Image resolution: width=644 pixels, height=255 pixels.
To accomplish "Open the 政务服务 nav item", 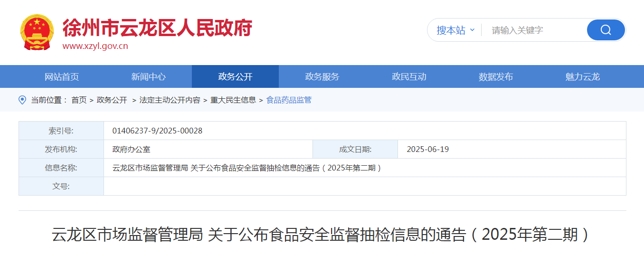I will tap(322, 76).
